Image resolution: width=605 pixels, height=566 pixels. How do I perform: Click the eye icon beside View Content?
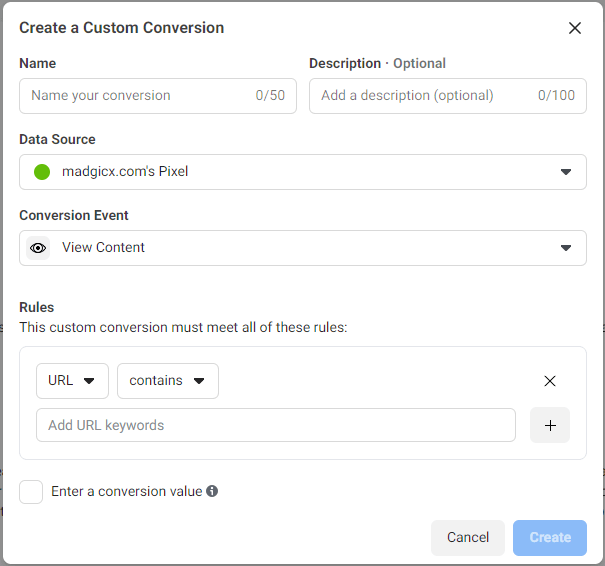pos(39,248)
